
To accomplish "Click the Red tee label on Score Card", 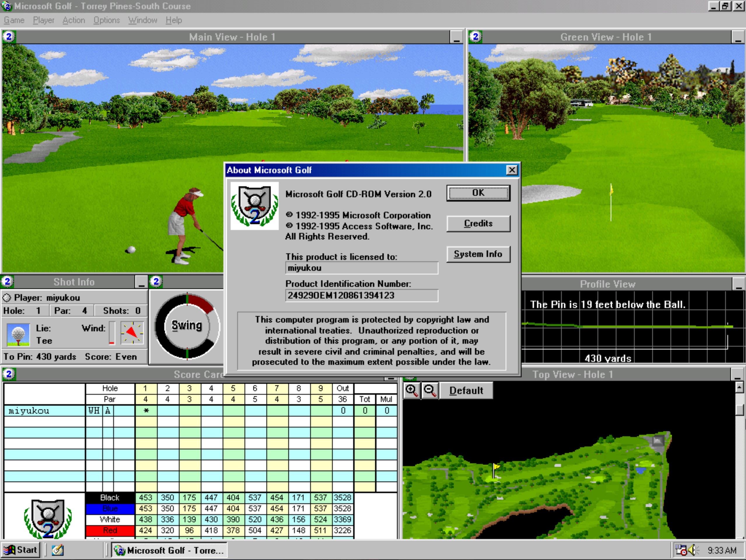I will [x=110, y=530].
